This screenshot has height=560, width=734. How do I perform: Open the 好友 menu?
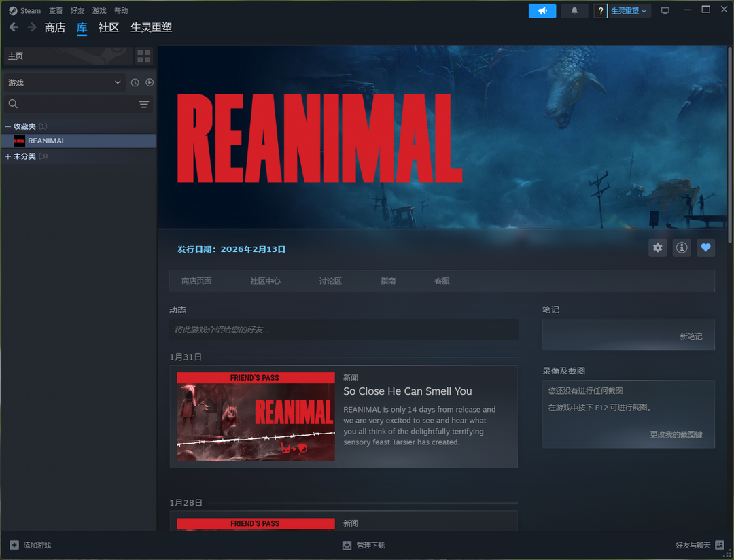(x=77, y=11)
